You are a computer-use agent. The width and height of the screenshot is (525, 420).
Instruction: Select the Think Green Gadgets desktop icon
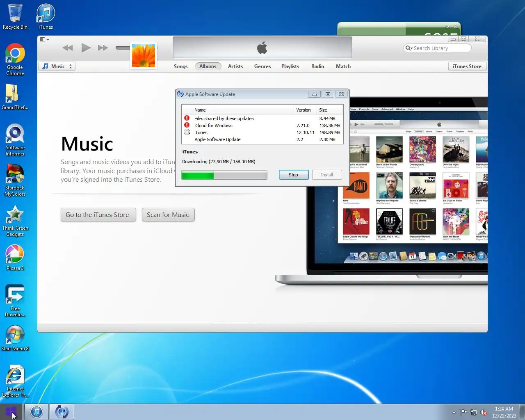(15, 220)
